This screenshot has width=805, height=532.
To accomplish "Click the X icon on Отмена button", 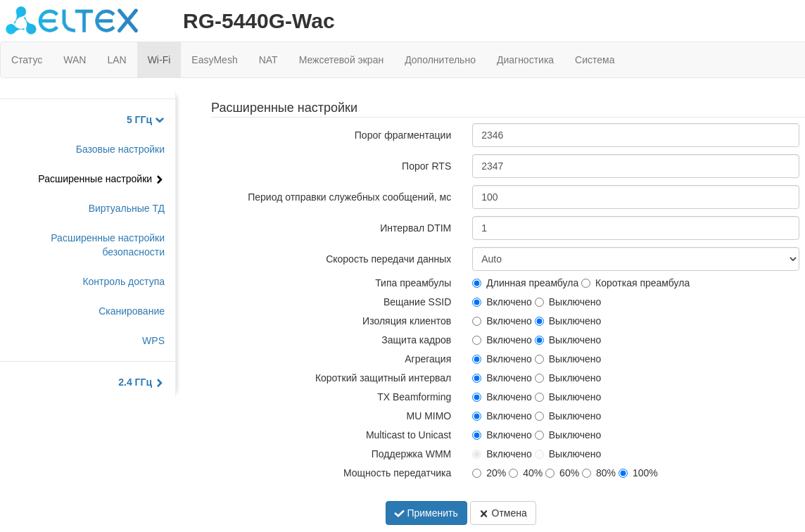I will coord(483,514).
